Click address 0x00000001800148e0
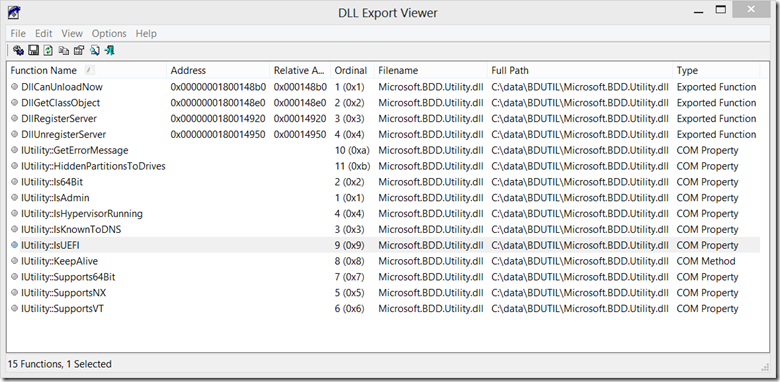The image size is (780, 382). tap(218, 102)
